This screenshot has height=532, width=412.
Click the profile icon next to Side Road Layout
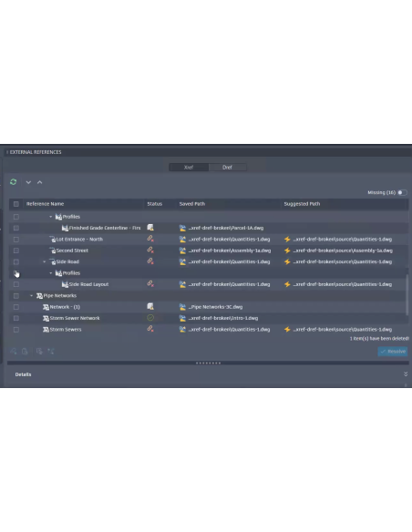tap(65, 284)
